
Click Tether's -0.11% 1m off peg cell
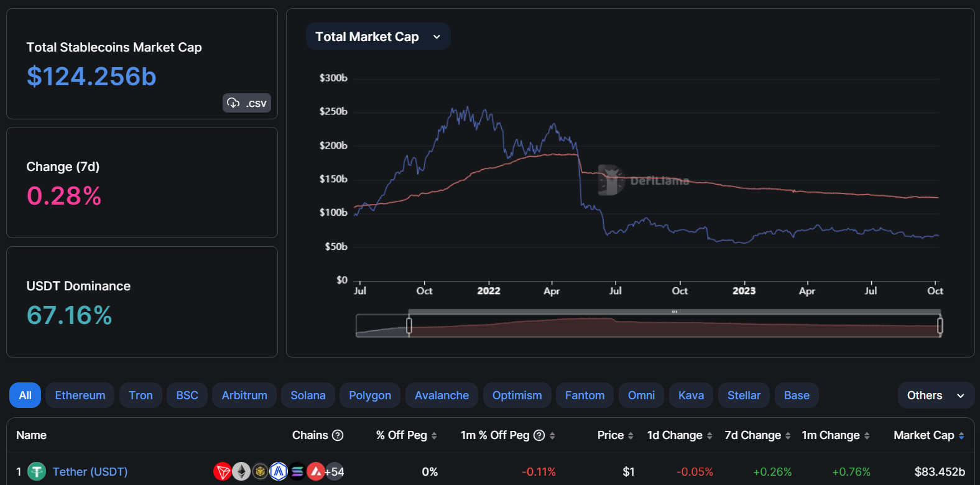(x=539, y=472)
